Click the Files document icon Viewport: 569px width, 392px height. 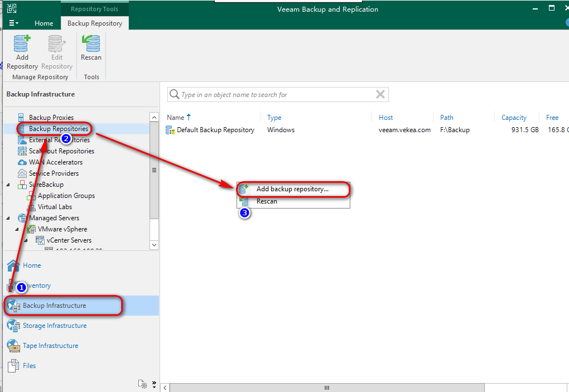click(13, 366)
